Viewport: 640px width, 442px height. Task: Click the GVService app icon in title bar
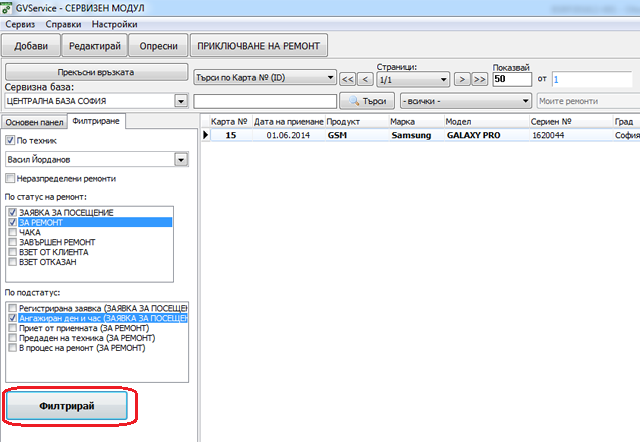pos(7,8)
